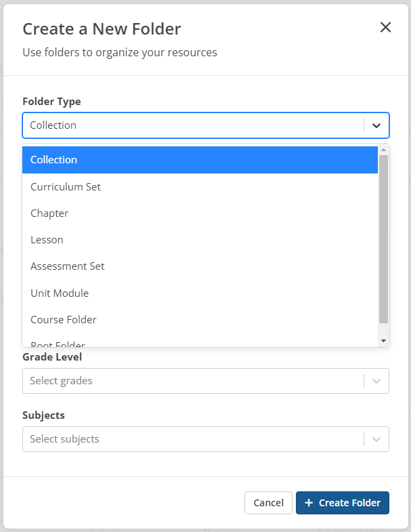Choose Assessment Set from the list
The image size is (411, 532).
200,266
